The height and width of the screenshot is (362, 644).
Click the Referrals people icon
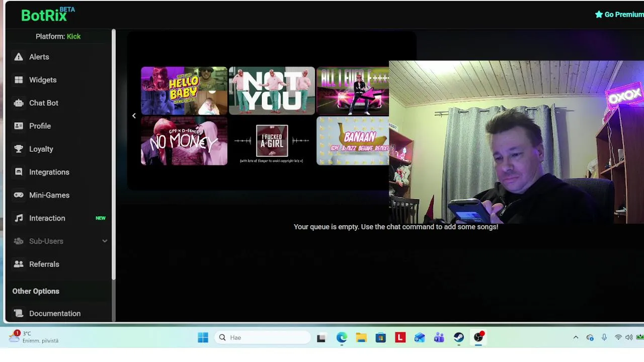coord(19,264)
